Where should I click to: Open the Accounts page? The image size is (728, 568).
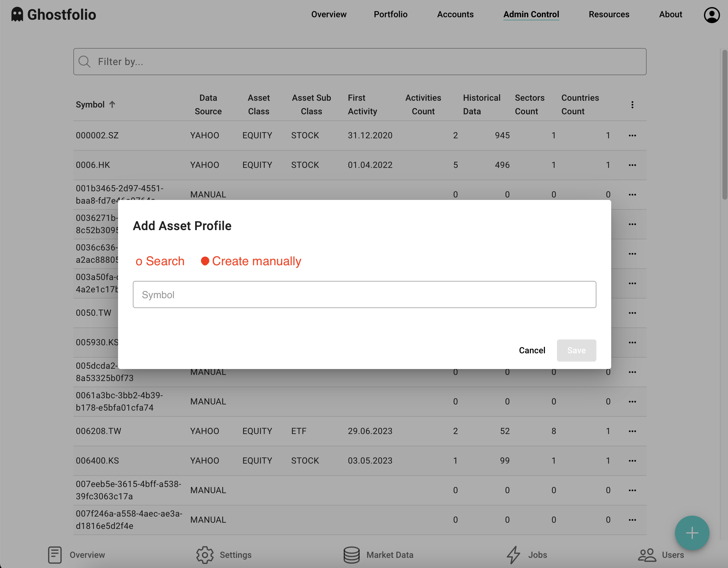coord(455,14)
